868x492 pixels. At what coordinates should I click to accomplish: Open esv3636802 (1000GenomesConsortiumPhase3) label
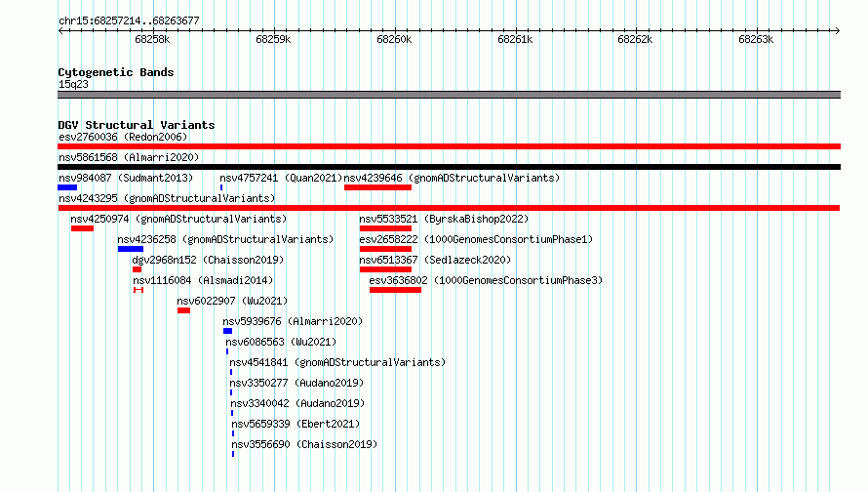pos(486,280)
